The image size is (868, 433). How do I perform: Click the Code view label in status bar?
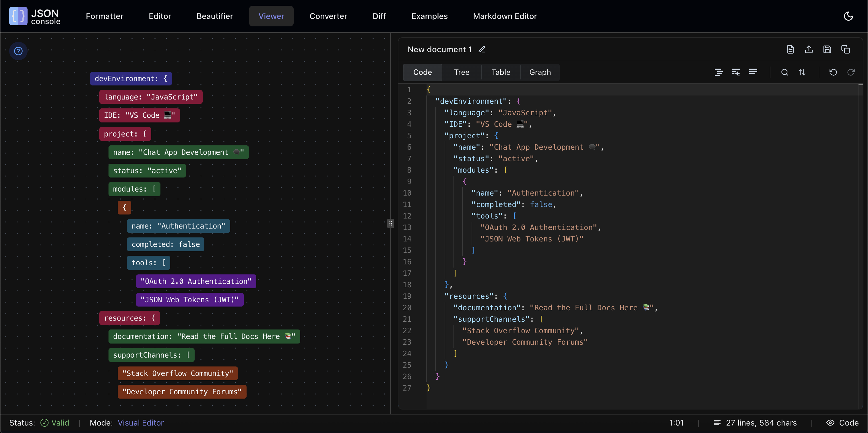pyautogui.click(x=849, y=423)
